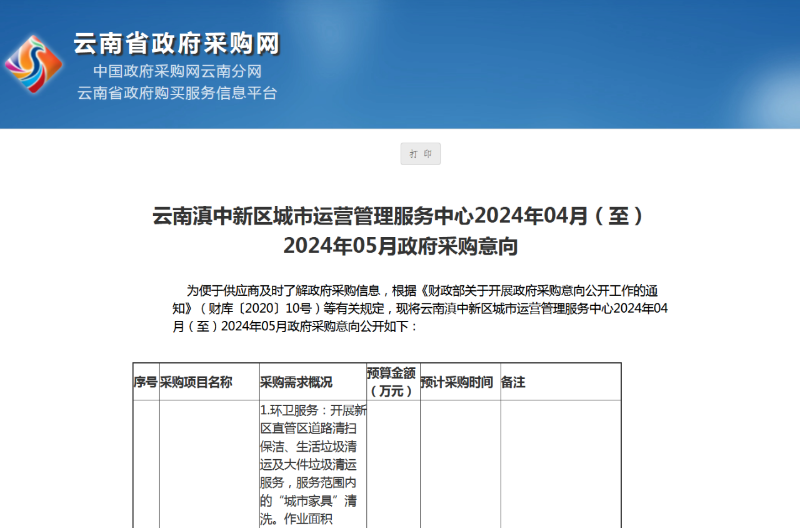Select the 中国政府采购网云南分网 subtitle text
The height and width of the screenshot is (528, 800).
(177, 71)
